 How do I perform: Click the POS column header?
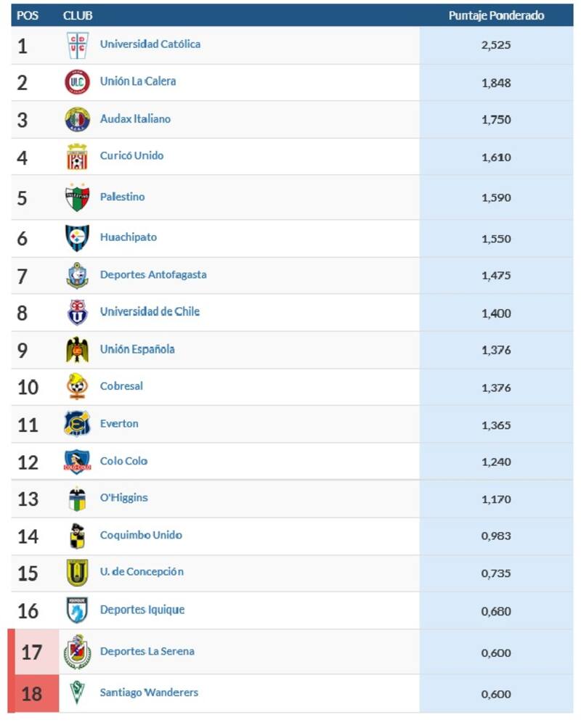point(28,16)
